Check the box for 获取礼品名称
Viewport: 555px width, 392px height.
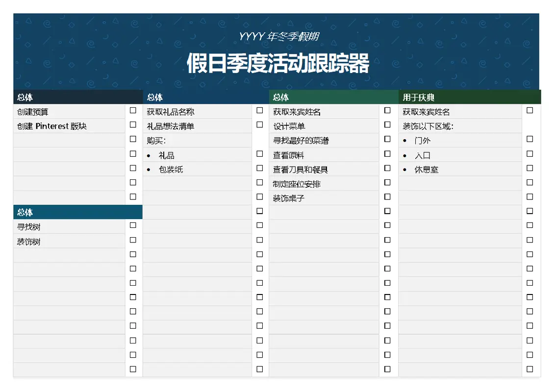(259, 110)
